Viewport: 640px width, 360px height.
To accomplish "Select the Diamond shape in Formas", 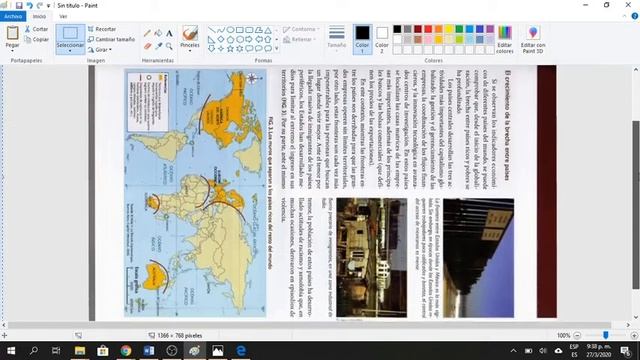I will pyautogui.click(x=221, y=39).
